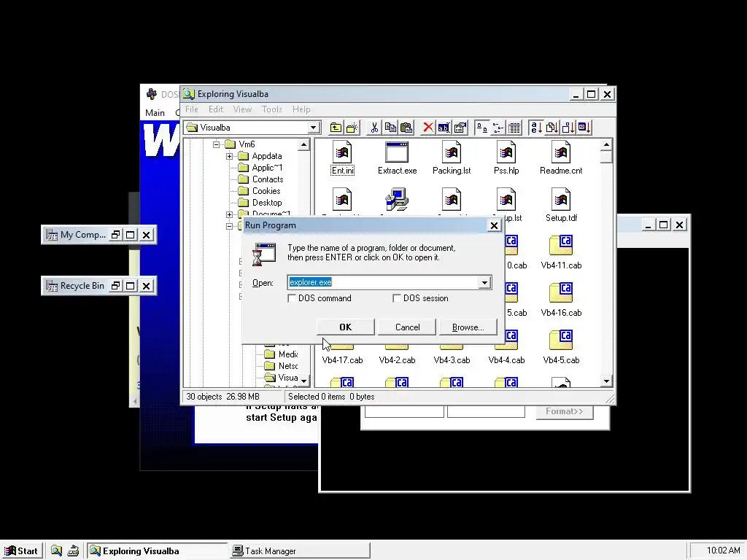This screenshot has width=747, height=560.
Task: Create a new folder via toolbar icon
Action: click(352, 128)
